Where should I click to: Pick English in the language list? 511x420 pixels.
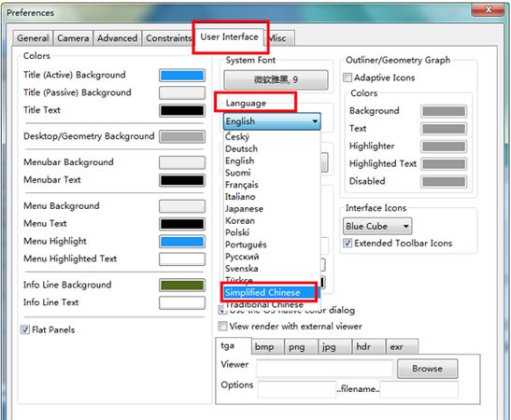click(272, 161)
